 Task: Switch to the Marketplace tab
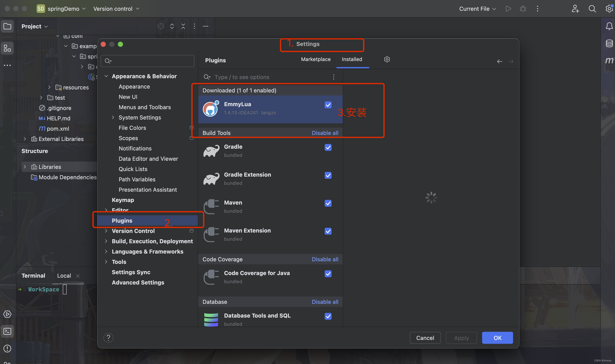pos(316,59)
